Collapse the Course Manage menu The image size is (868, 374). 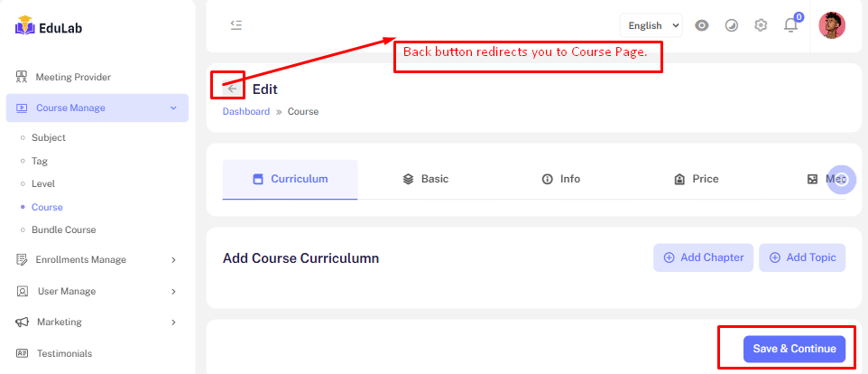[97, 108]
